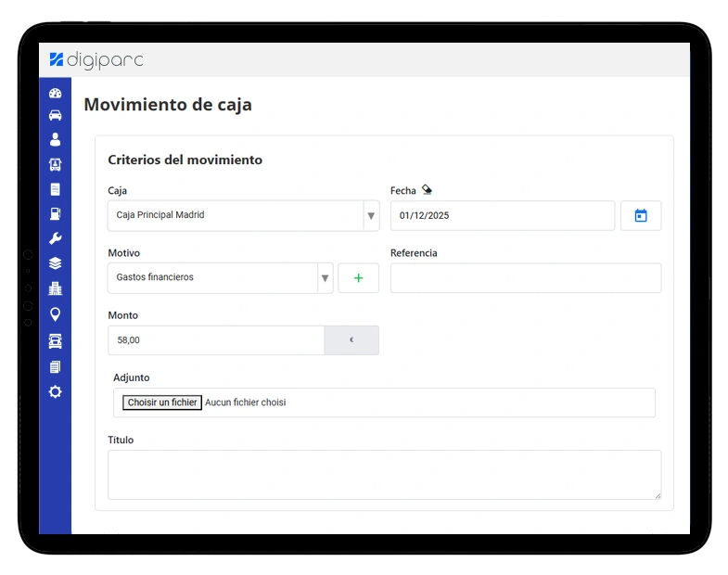Click the Monto amount field
The image size is (728, 575).
pyautogui.click(x=216, y=340)
